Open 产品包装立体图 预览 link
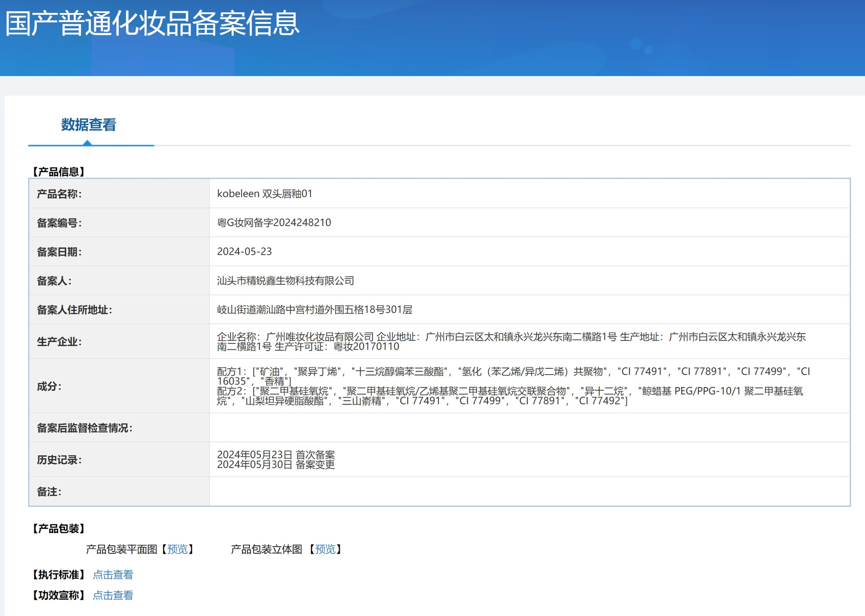The height and width of the screenshot is (616, 865). point(325,549)
